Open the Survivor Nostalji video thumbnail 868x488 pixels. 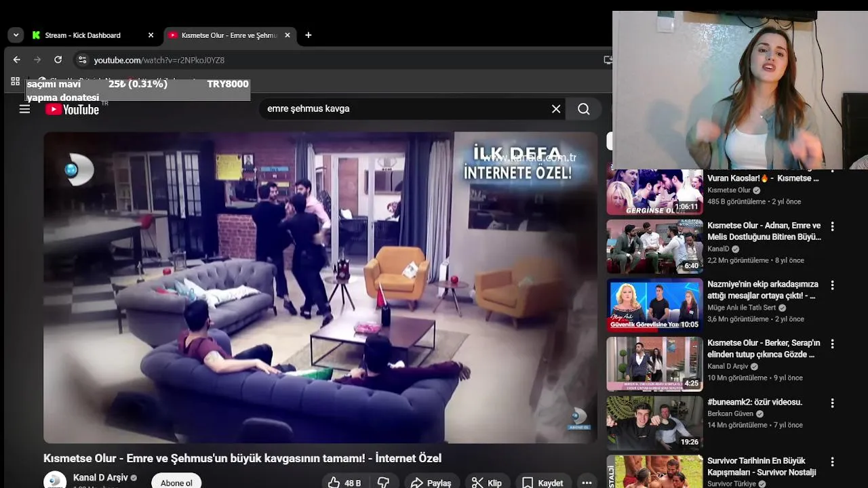coord(654,472)
